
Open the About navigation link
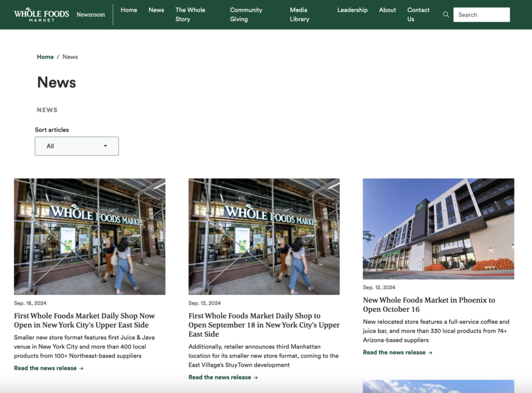(x=387, y=10)
